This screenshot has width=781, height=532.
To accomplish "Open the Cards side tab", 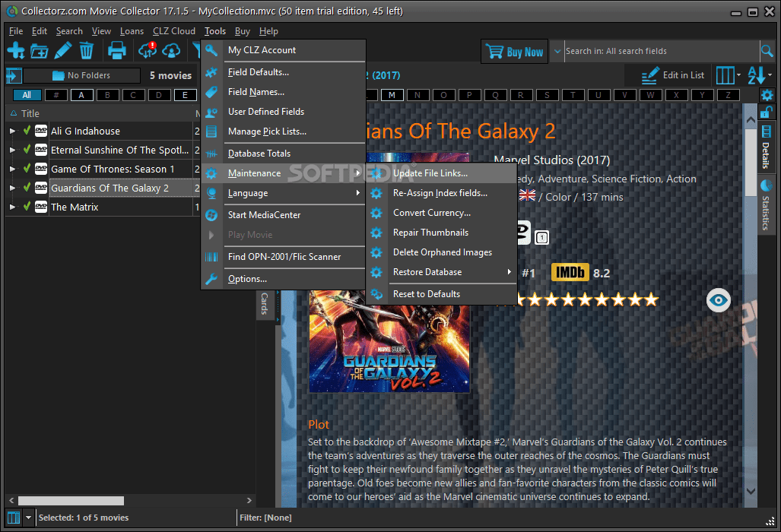I will pos(265,303).
